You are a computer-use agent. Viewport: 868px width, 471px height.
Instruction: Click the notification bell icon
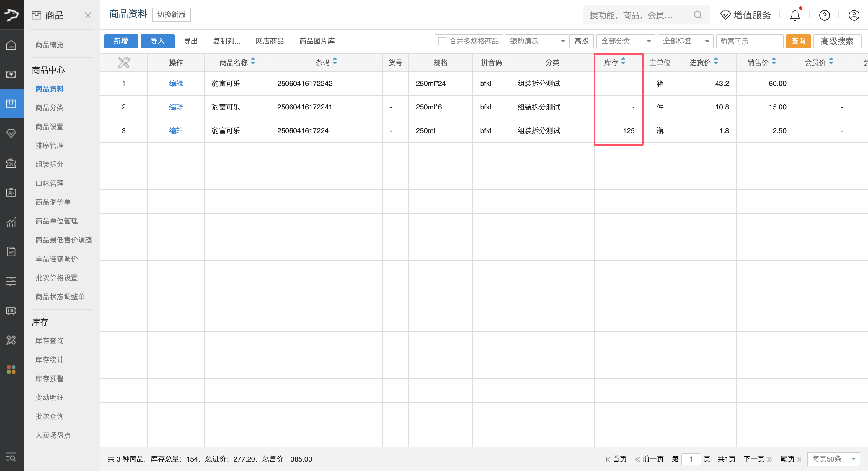click(794, 15)
